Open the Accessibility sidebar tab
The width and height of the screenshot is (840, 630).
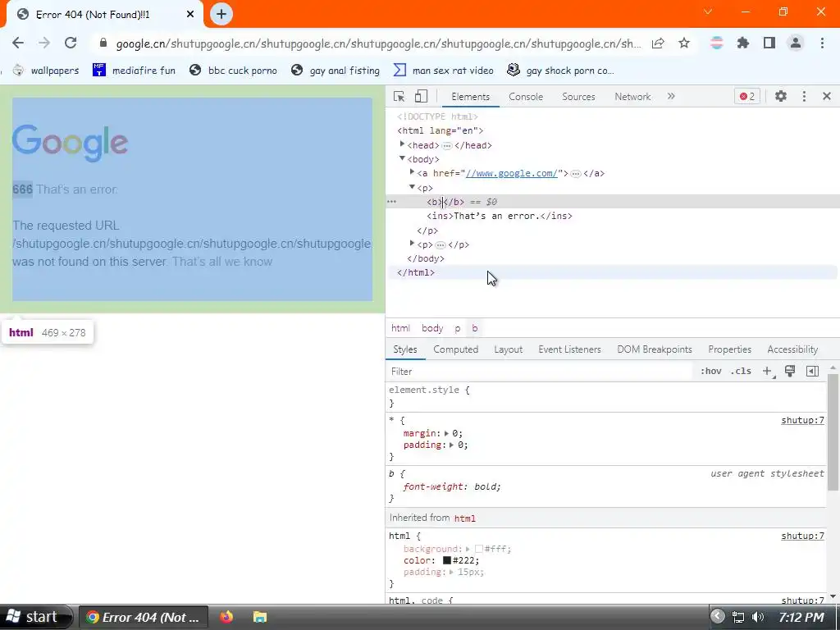pos(792,349)
